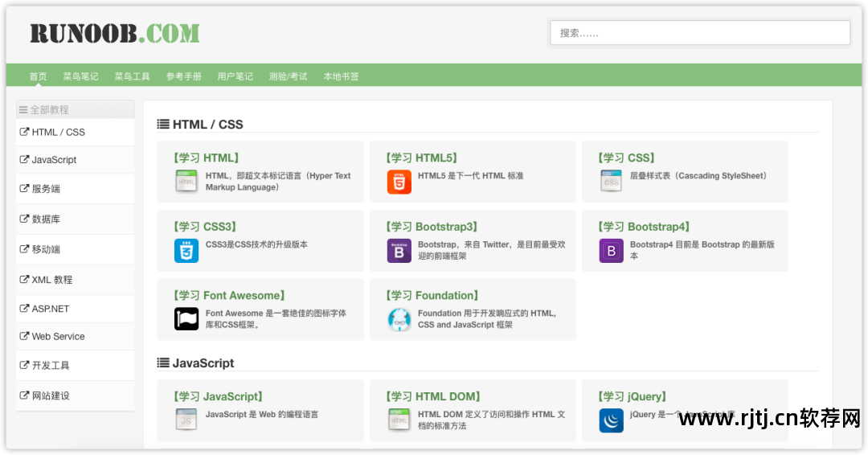Select 数据库 category in the sidebar

pyautogui.click(x=46, y=219)
